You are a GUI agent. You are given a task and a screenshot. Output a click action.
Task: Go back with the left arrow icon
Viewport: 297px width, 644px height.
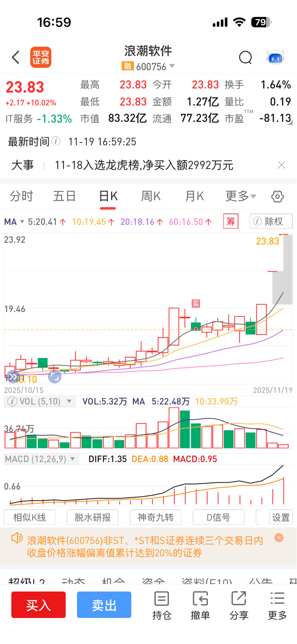point(16,57)
